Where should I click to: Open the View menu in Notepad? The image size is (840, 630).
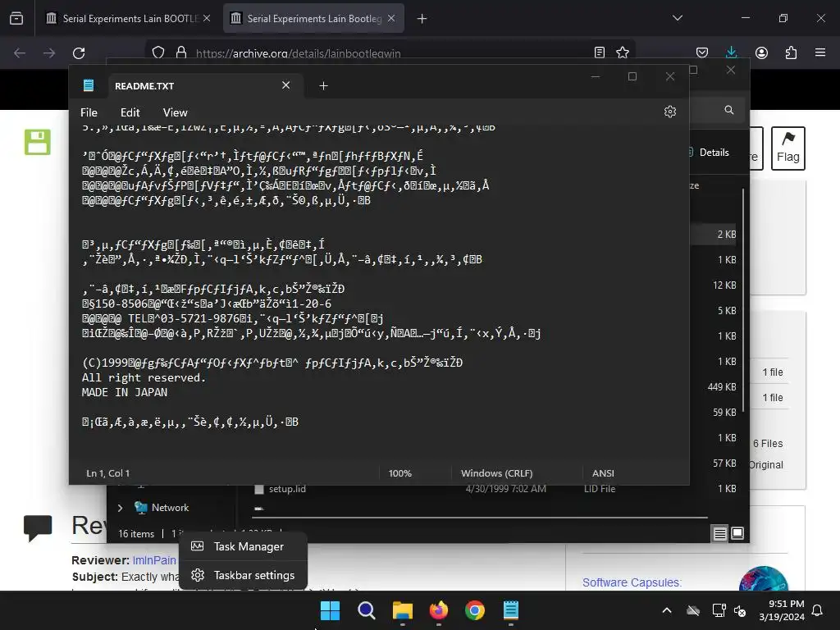coord(176,112)
